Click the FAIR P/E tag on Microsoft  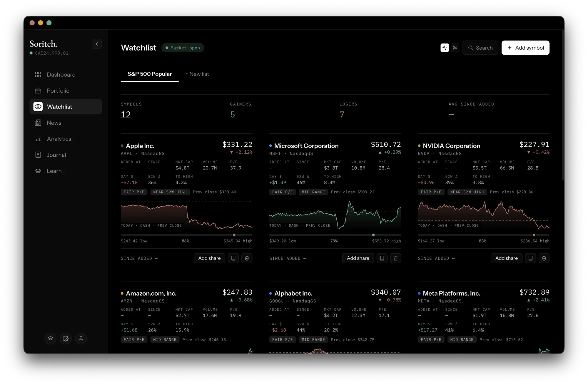[283, 192]
